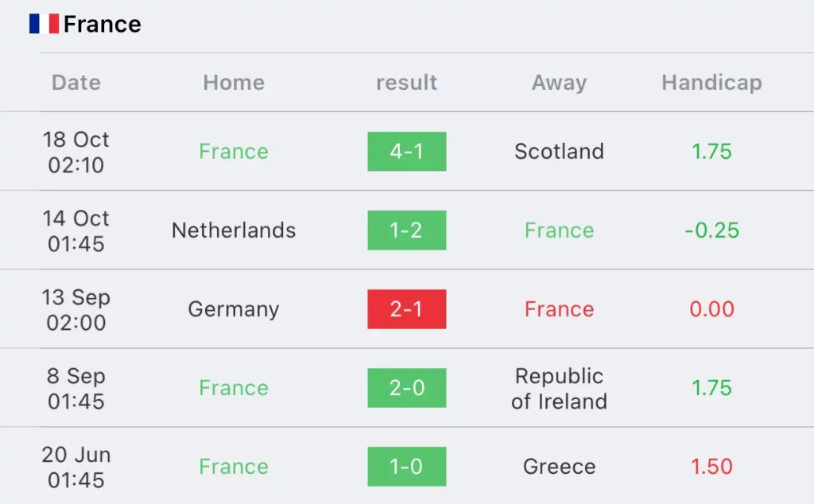The width and height of the screenshot is (814, 504).
Task: Select the Date column header
Action: pyautogui.click(x=76, y=83)
